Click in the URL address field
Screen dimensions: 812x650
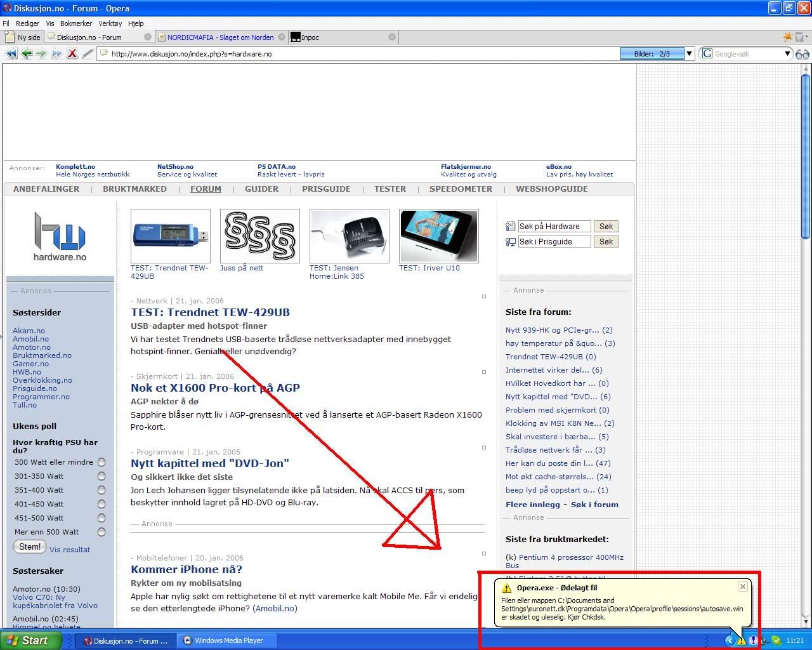358,54
